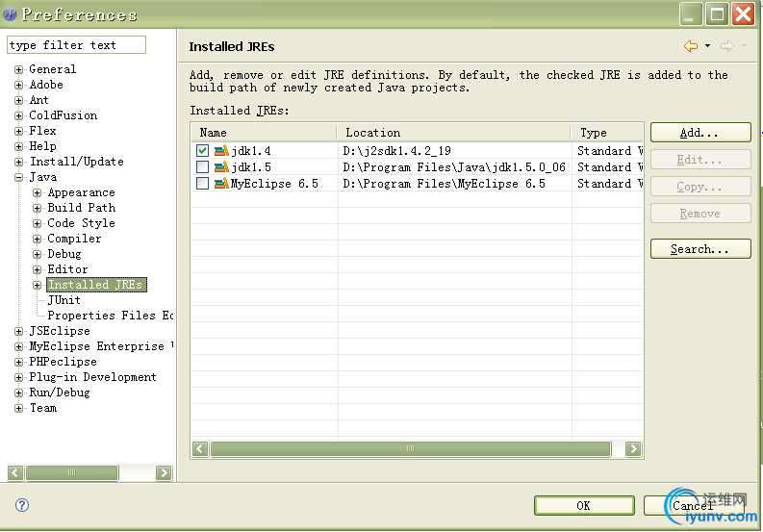The image size is (763, 532).
Task: Click the back navigation arrow icon
Action: coord(691,46)
